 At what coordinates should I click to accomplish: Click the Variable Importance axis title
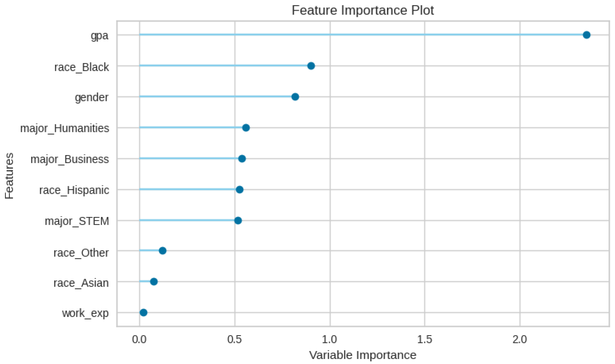pyautogui.click(x=363, y=355)
